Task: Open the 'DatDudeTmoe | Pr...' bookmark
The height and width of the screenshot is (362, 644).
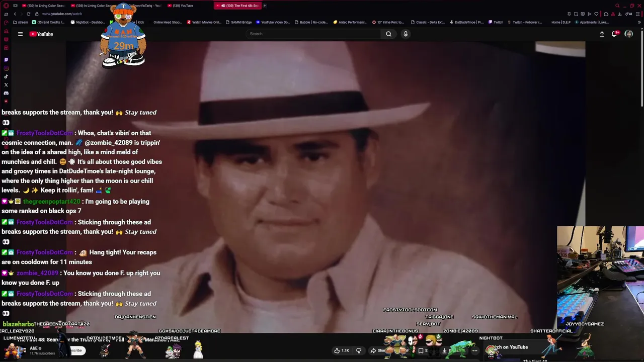Action: coord(466,22)
